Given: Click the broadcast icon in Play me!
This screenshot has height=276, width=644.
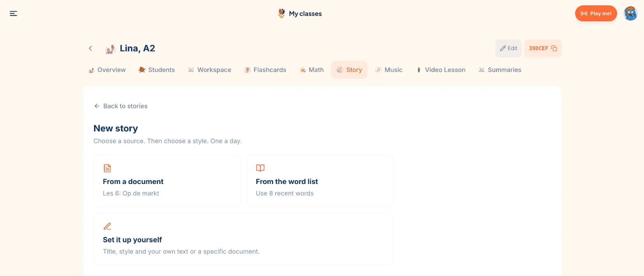Looking at the screenshot, I should click(584, 14).
